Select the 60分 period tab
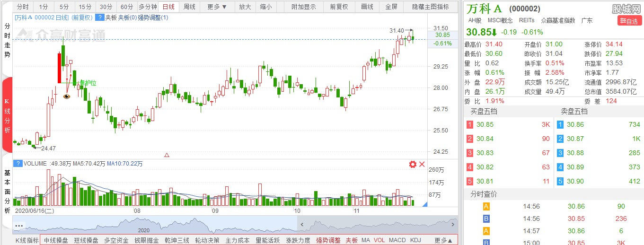The image size is (644, 245). pyautogui.click(x=127, y=7)
